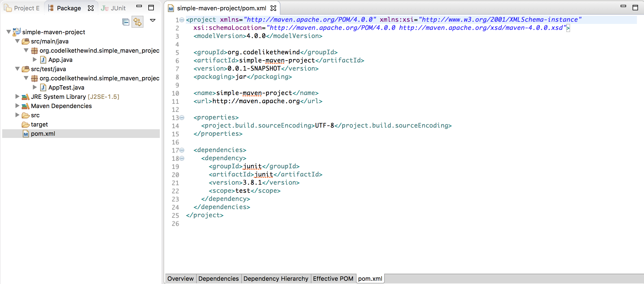Click the AppTest.java file icon
Image resolution: width=644 pixels, height=284 pixels.
pyautogui.click(x=43, y=87)
